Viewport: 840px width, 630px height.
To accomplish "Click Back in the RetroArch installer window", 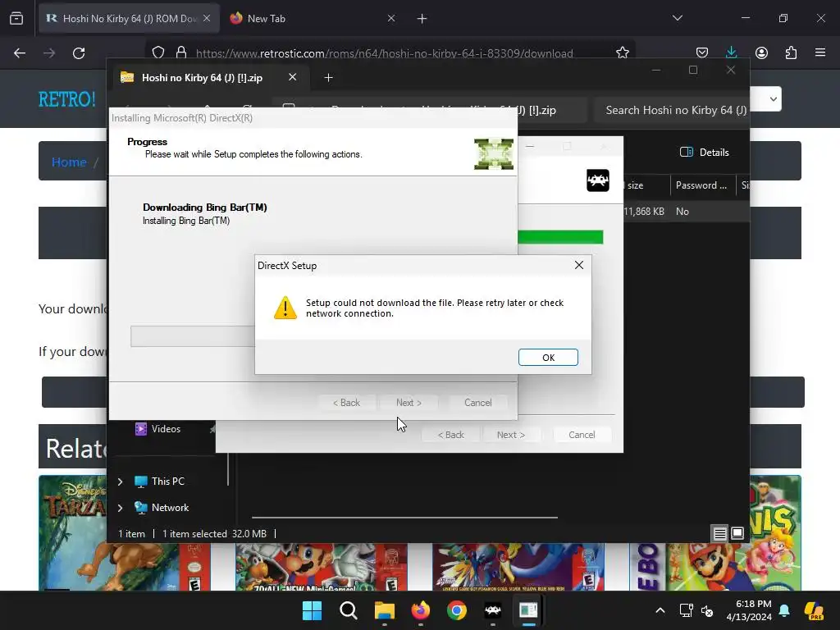I will click(451, 435).
